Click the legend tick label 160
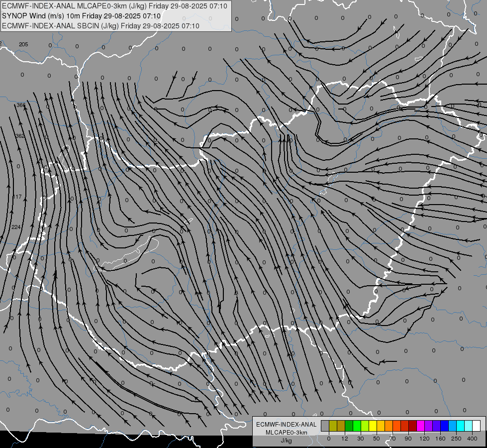The height and width of the screenshot is (448, 487). [440, 439]
